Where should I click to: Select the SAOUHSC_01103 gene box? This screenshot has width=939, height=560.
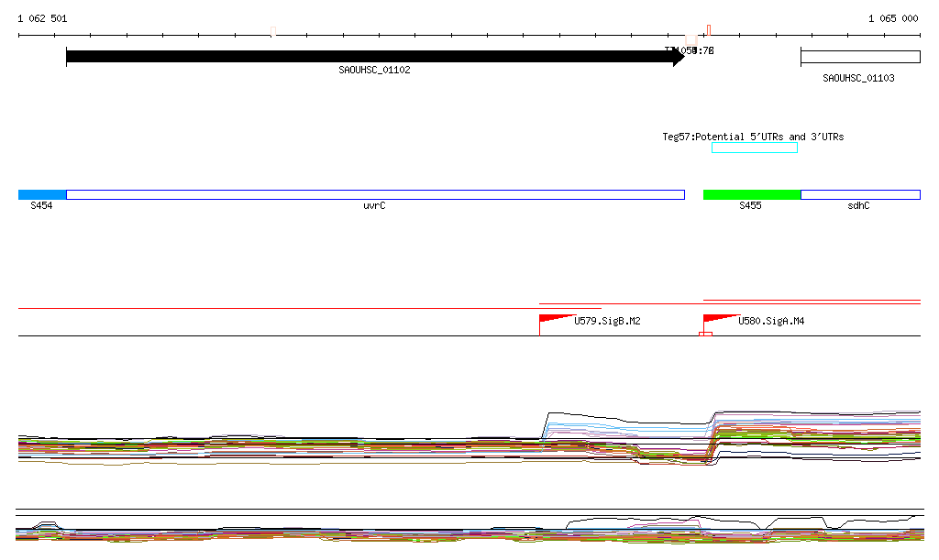tap(859, 57)
